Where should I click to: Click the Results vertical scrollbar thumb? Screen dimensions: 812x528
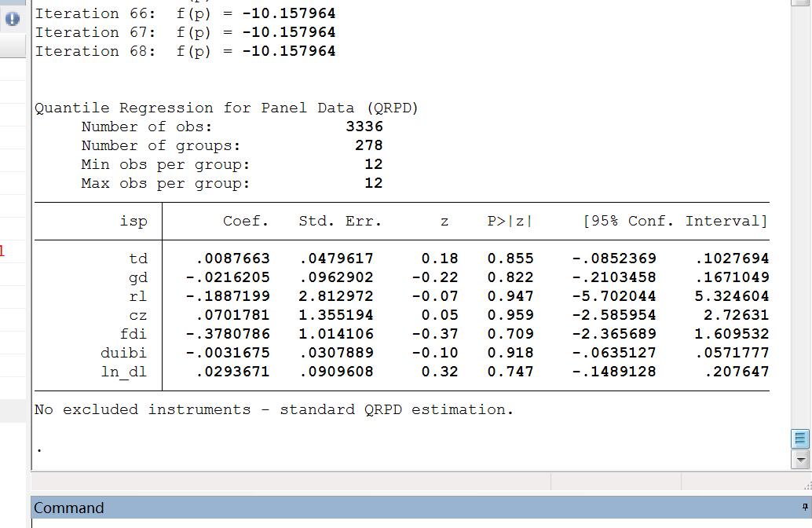coord(800,438)
